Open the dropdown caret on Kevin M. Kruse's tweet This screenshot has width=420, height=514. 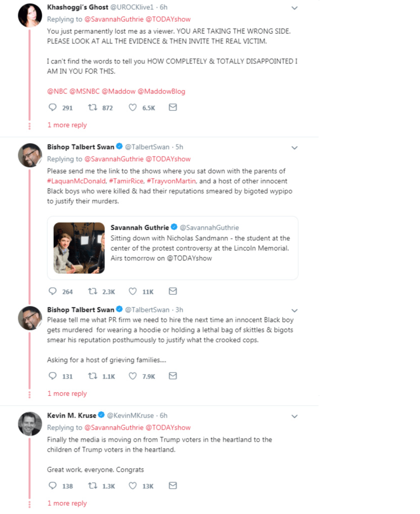click(294, 416)
